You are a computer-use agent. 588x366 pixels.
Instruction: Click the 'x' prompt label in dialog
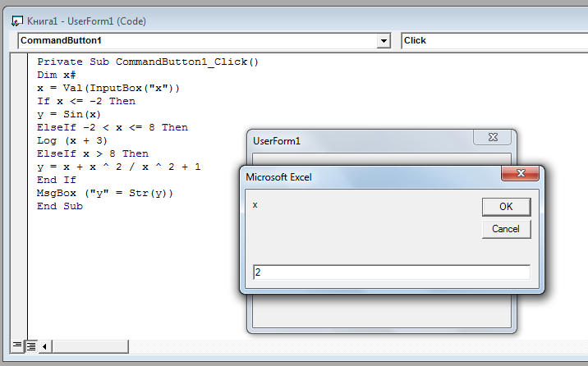coord(255,205)
